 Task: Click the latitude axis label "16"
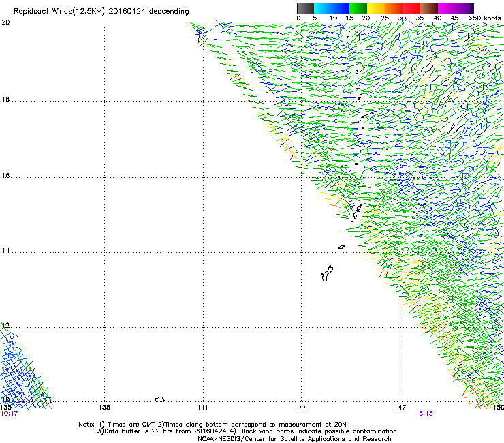coord(5,176)
